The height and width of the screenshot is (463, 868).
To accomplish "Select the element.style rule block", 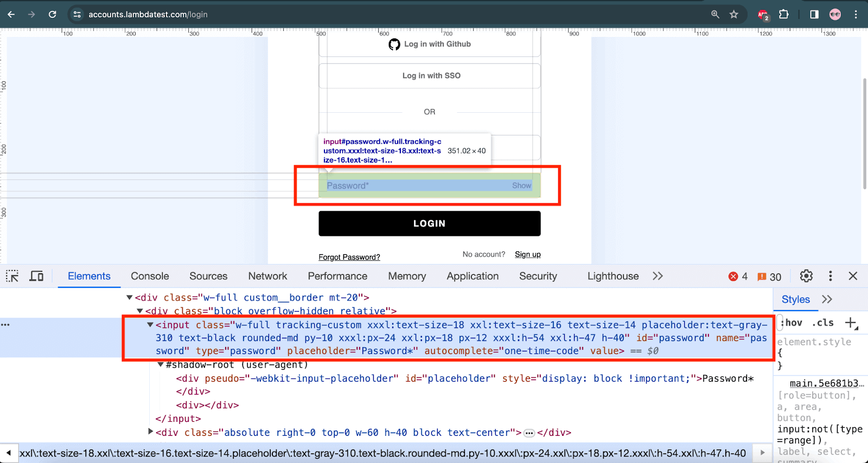I will 820,354.
